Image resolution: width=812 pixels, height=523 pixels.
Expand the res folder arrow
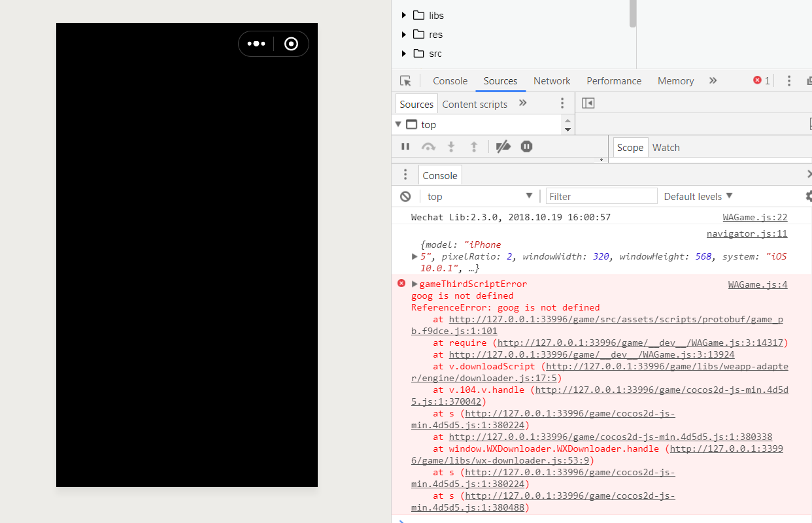[x=404, y=34]
